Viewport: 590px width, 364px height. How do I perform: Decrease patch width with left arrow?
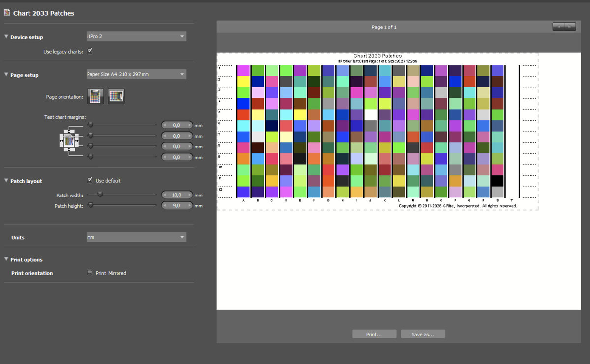click(166, 195)
